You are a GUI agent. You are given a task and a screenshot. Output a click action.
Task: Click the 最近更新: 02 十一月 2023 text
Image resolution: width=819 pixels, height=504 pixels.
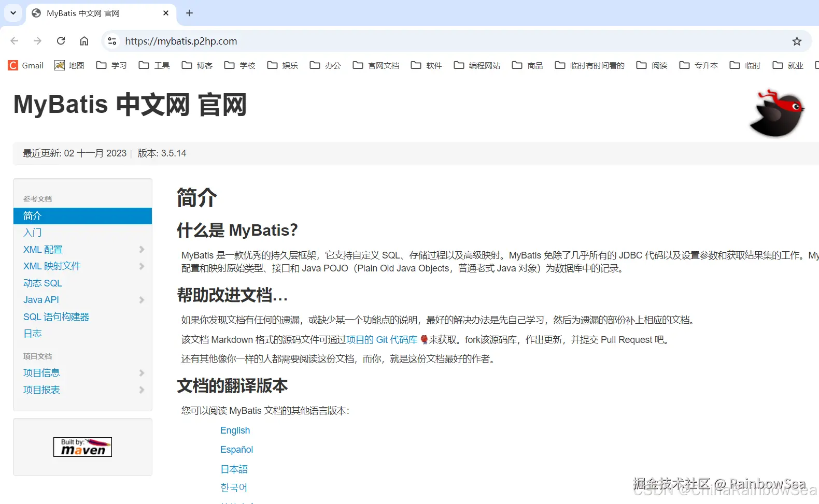click(75, 153)
